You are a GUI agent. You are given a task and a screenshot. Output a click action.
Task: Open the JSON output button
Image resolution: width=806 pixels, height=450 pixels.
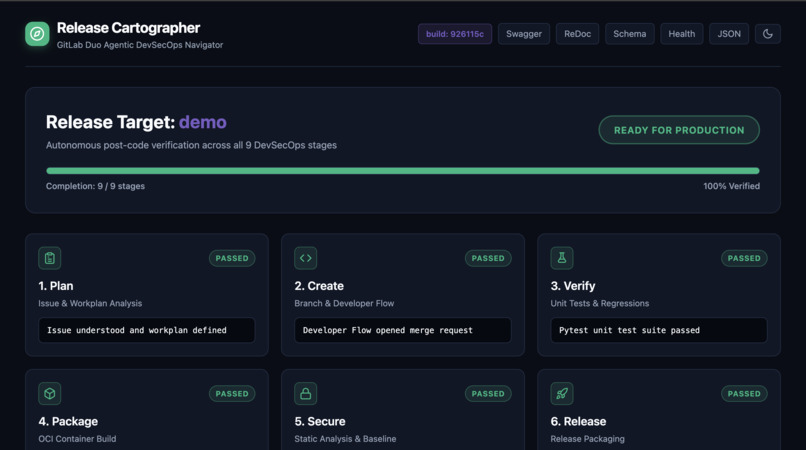coord(729,34)
